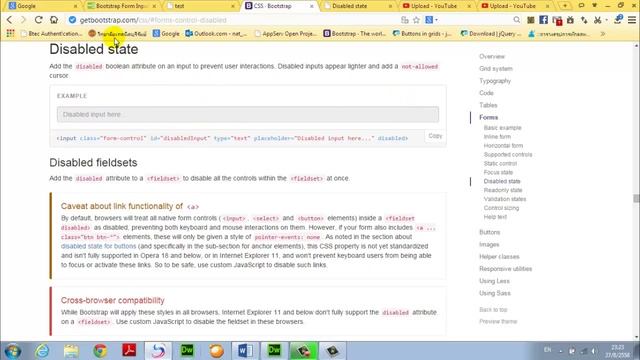Copy the disabled input code snippet
640x360 pixels.
(x=435, y=136)
